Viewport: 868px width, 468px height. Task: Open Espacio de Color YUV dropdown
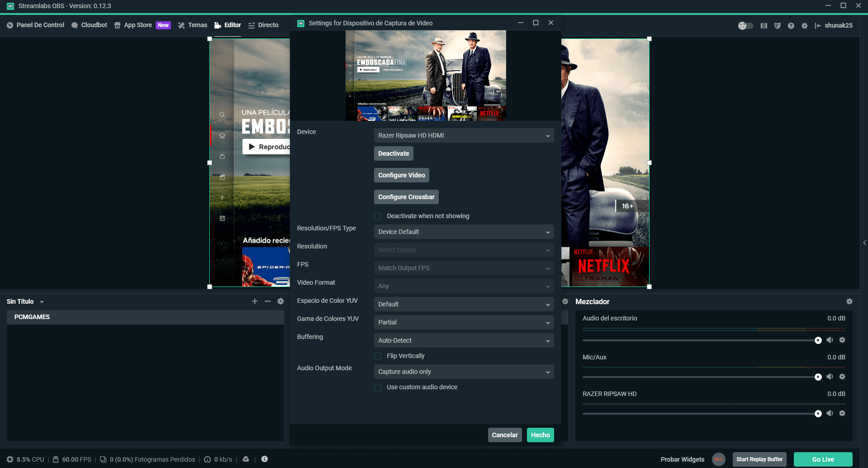click(x=464, y=304)
